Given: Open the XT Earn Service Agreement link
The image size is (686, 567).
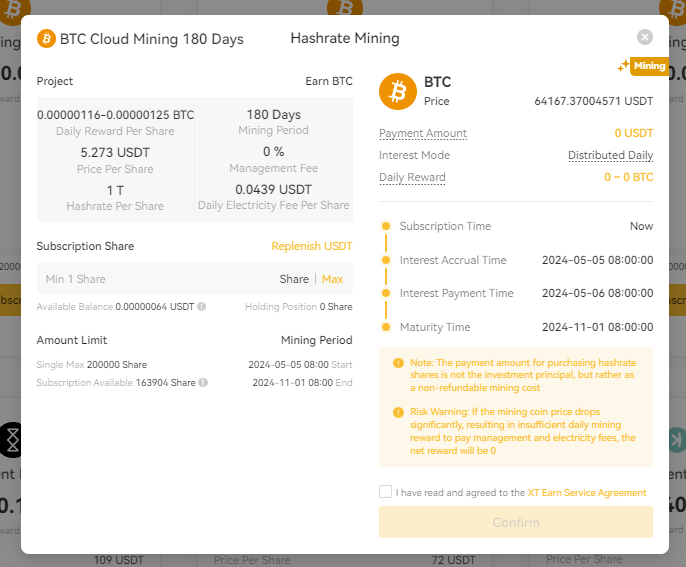Looking at the screenshot, I should click(x=587, y=493).
